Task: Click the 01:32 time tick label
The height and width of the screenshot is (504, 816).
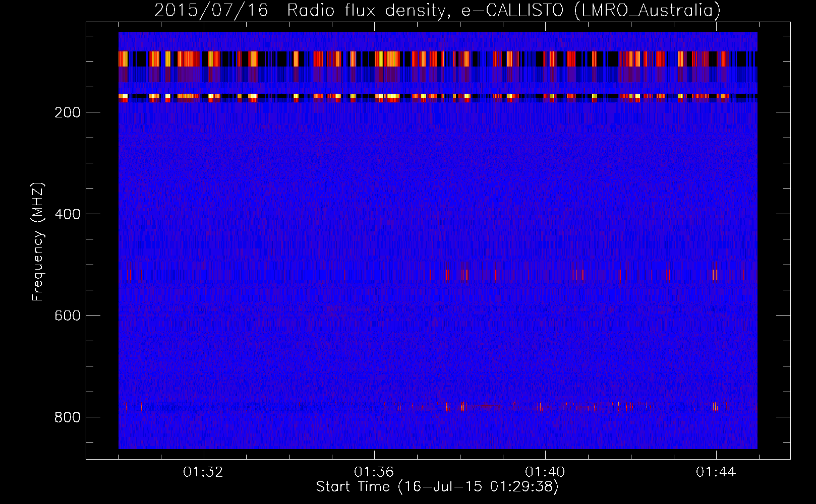Action: (x=203, y=472)
